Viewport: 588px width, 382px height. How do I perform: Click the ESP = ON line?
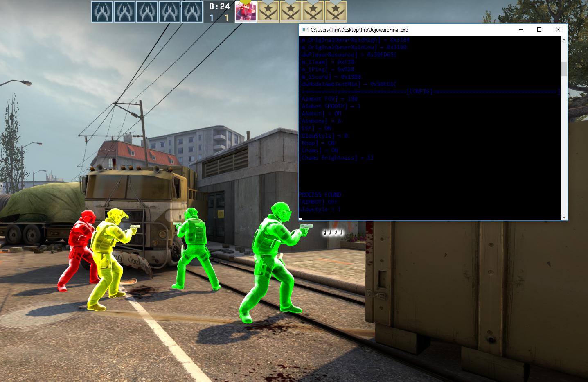(x=316, y=129)
